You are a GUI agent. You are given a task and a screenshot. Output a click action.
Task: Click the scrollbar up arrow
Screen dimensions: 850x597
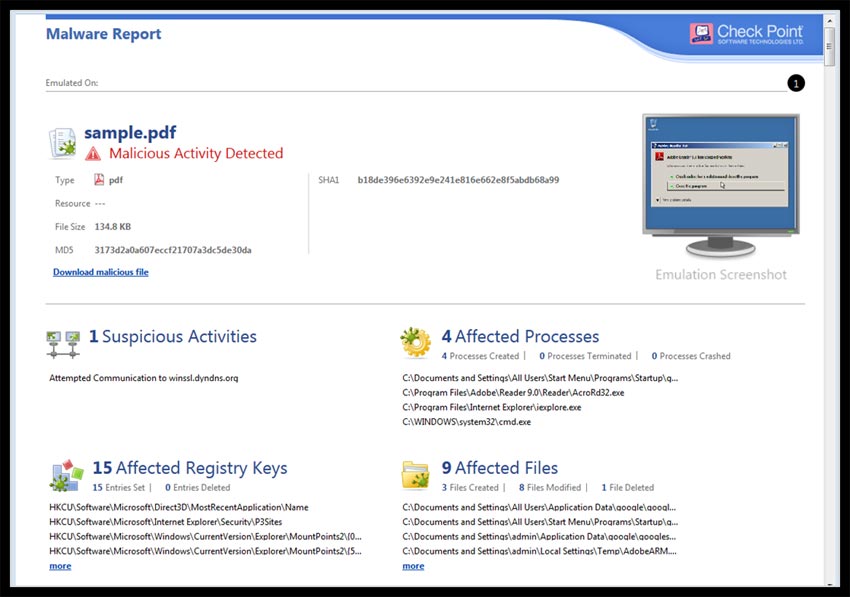point(829,19)
